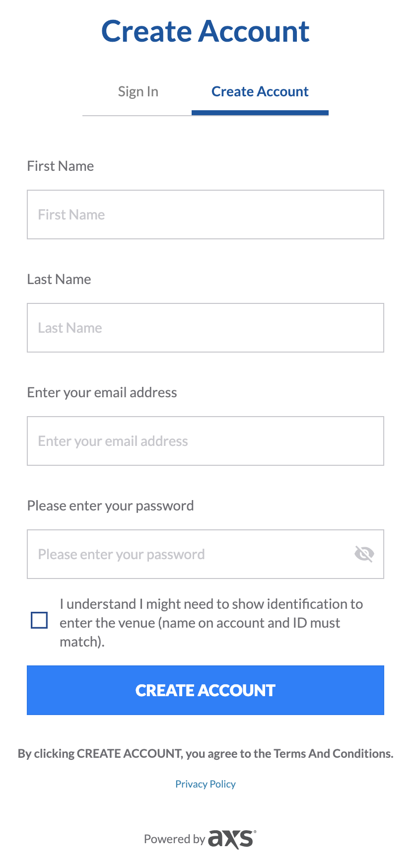Open the Privacy Policy link
Viewport: 416px width, 868px height.
(x=205, y=784)
